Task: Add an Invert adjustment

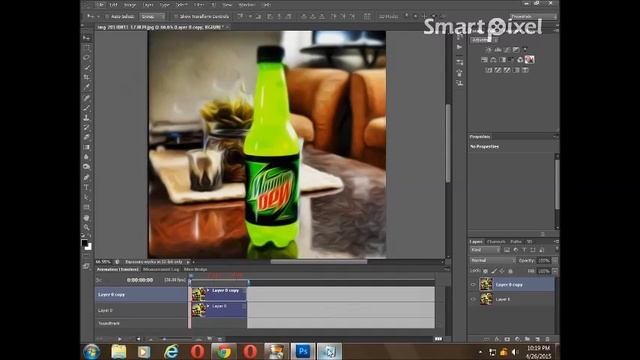Action: click(489, 70)
